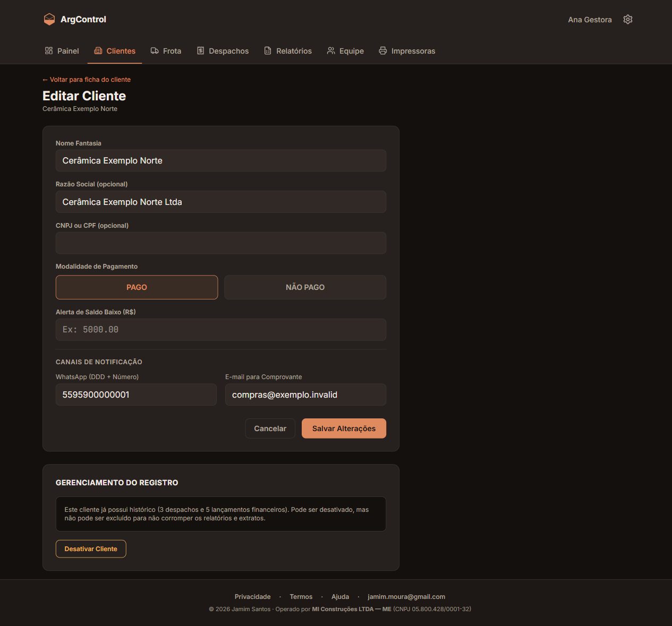
Task: Click the Cancelar button
Action: click(270, 428)
